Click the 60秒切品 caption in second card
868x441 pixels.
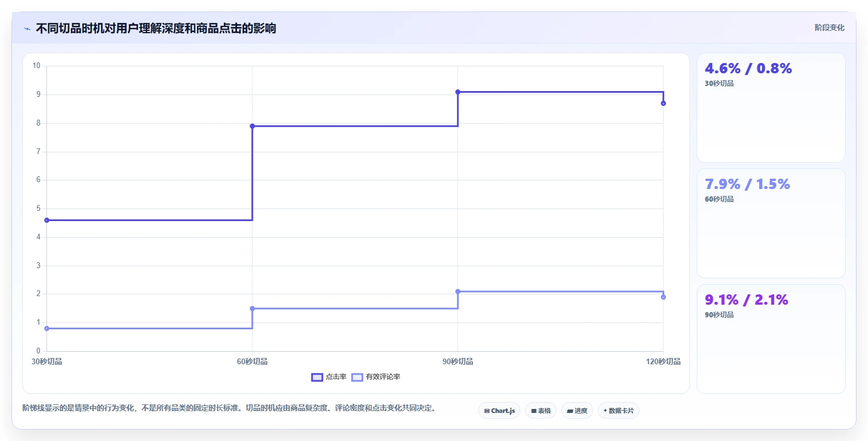pyautogui.click(x=719, y=199)
